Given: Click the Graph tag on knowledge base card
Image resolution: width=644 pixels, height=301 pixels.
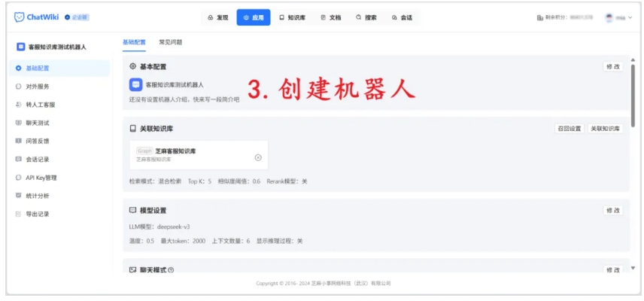Looking at the screenshot, I should click(x=144, y=151).
